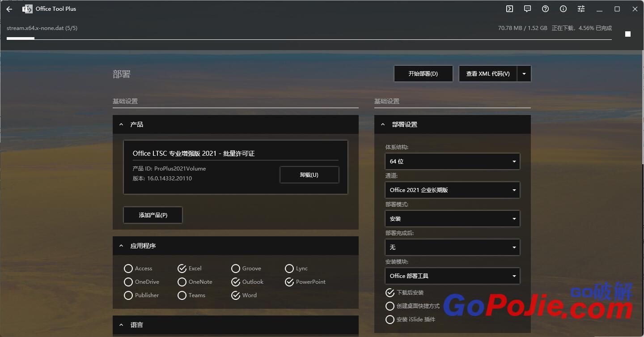Screen dimensions: 644x337
Task: Open the settings sliders icon
Action: pos(581,9)
